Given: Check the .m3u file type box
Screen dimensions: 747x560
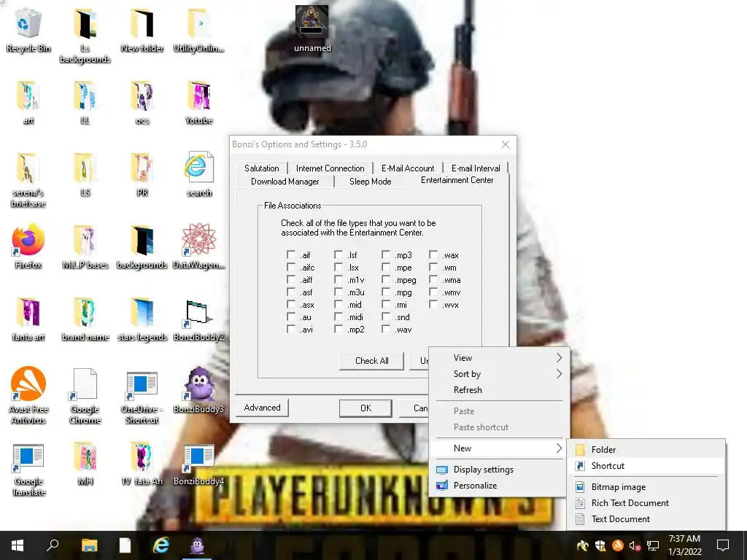Looking at the screenshot, I should (338, 292).
